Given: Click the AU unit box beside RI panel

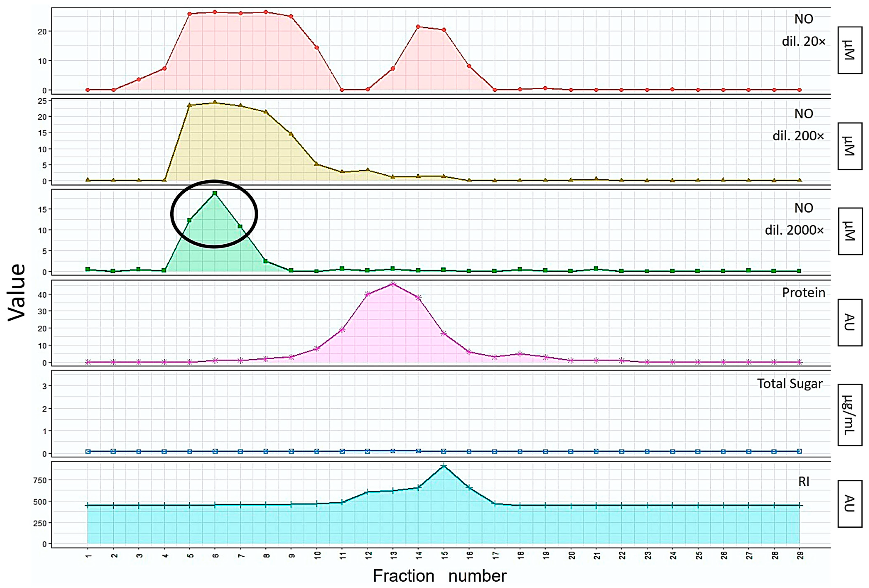Looking at the screenshot, I should (850, 503).
